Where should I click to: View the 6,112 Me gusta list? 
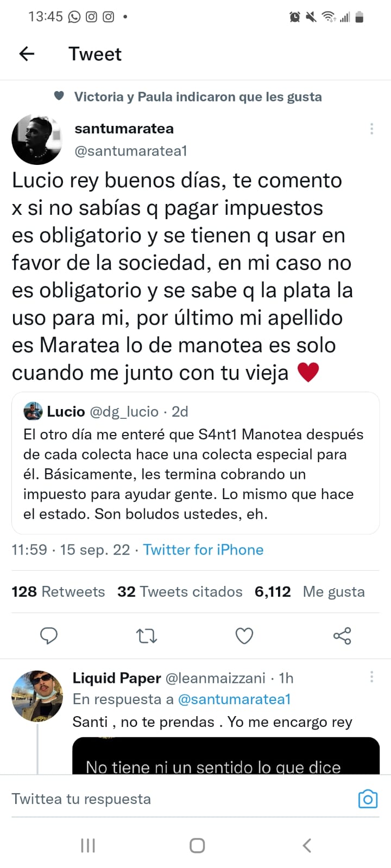(310, 591)
